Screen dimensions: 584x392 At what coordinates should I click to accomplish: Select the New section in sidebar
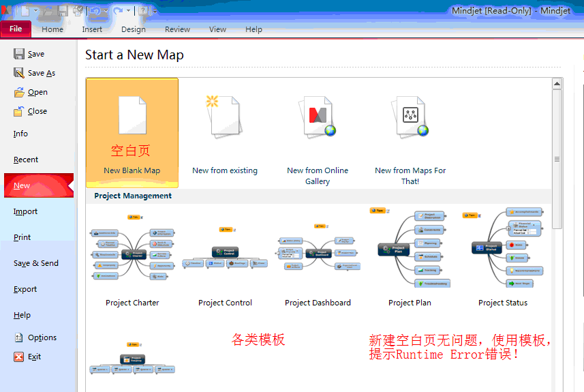[39, 185]
